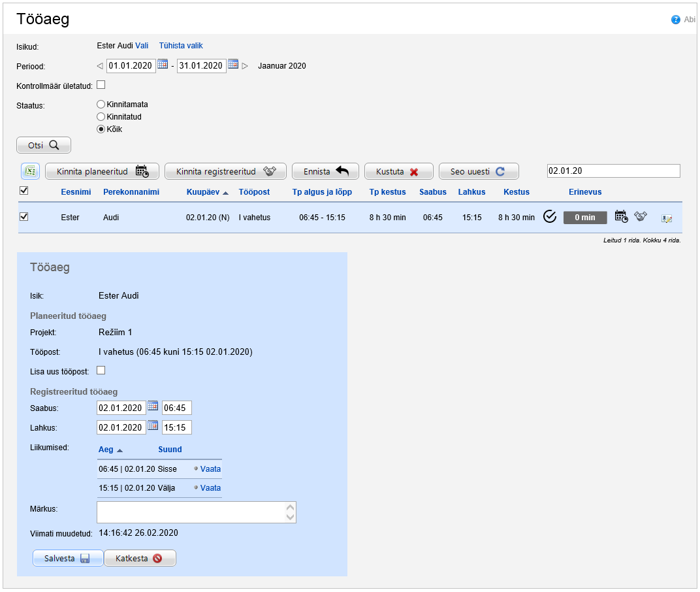
Task: Click the checkmark clock icon in Ester's row
Action: pyautogui.click(x=550, y=217)
